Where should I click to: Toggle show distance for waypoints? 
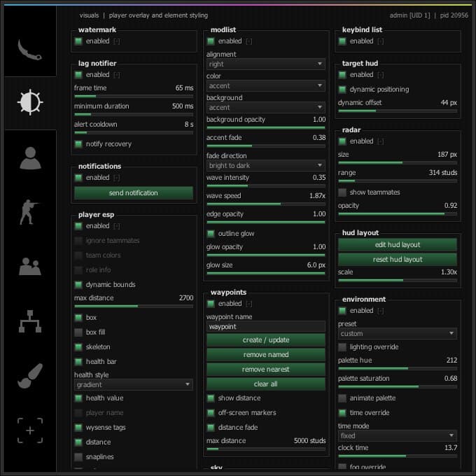coord(211,398)
